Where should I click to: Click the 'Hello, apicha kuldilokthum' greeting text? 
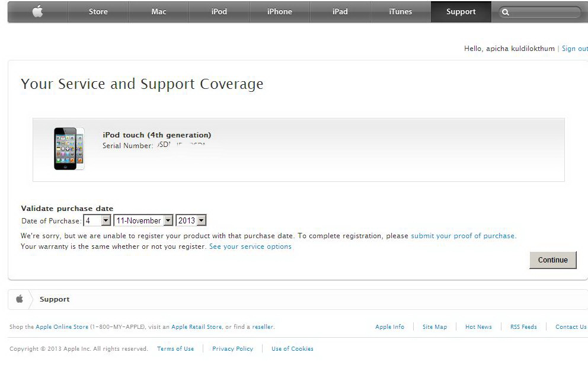(x=509, y=49)
